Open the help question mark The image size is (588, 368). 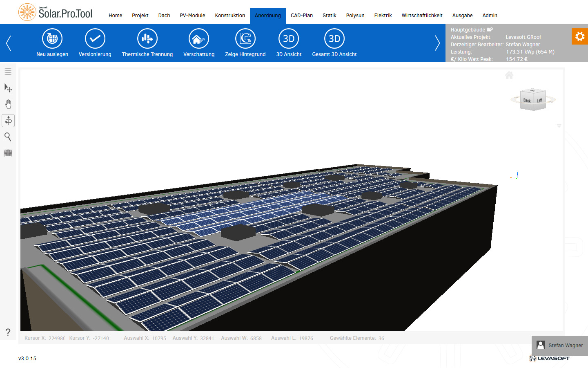[x=8, y=332]
